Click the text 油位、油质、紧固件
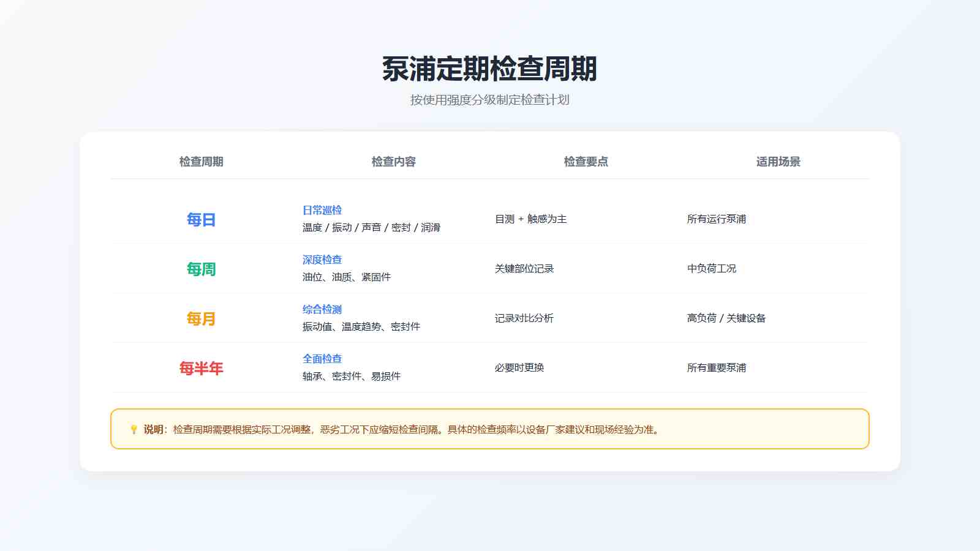 pos(347,277)
